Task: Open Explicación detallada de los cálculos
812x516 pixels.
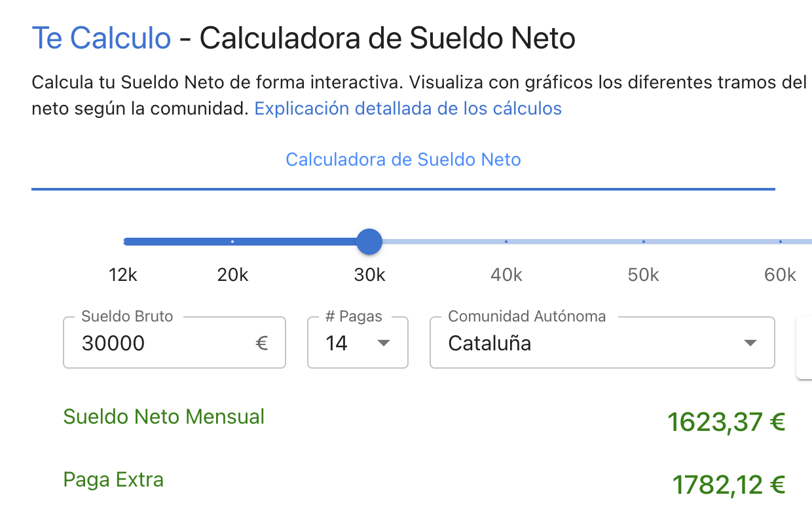Action: click(x=408, y=108)
